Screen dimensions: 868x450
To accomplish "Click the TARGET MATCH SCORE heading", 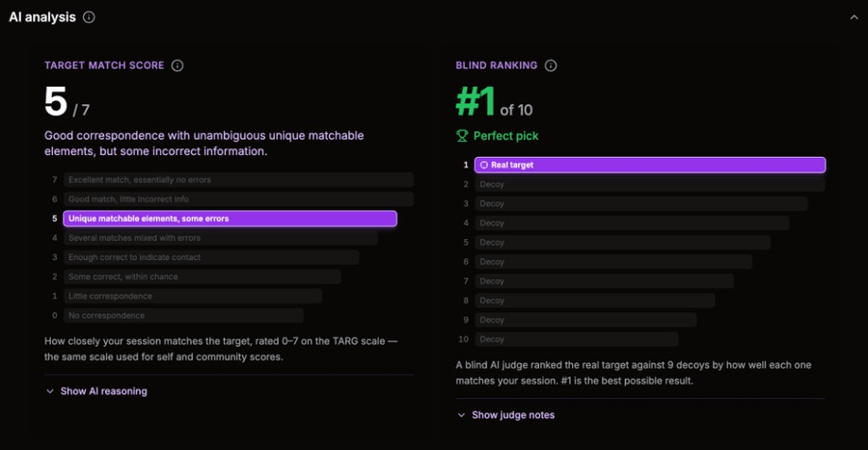I will click(104, 66).
